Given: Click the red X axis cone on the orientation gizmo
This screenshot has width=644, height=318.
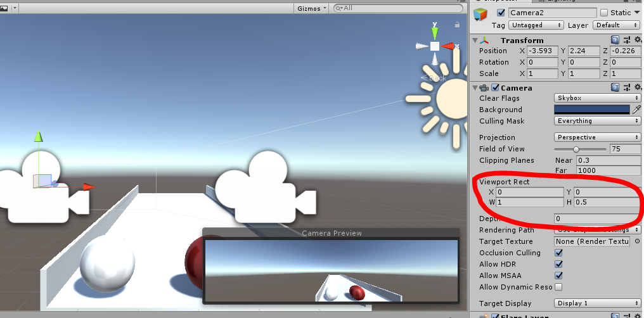Looking at the screenshot, I should pos(449,46).
